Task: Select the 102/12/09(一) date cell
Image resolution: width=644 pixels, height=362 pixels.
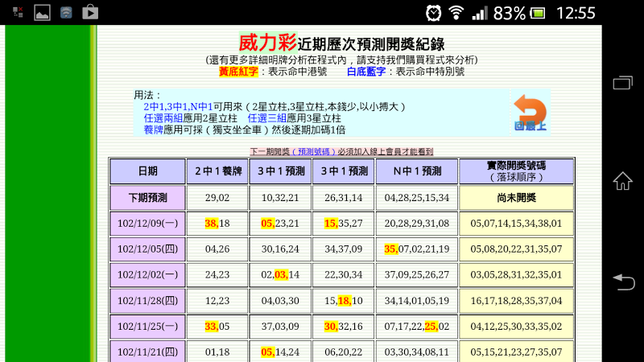Action: click(x=147, y=224)
